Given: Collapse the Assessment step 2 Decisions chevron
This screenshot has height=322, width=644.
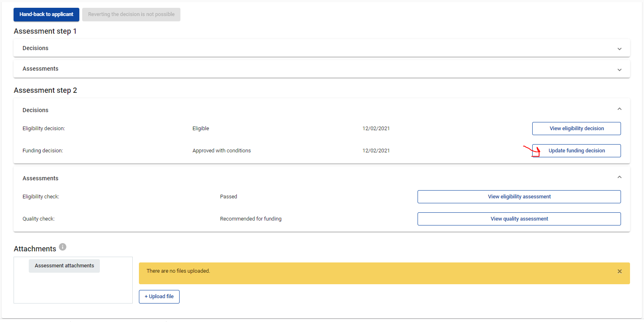Looking at the screenshot, I should tap(619, 109).
